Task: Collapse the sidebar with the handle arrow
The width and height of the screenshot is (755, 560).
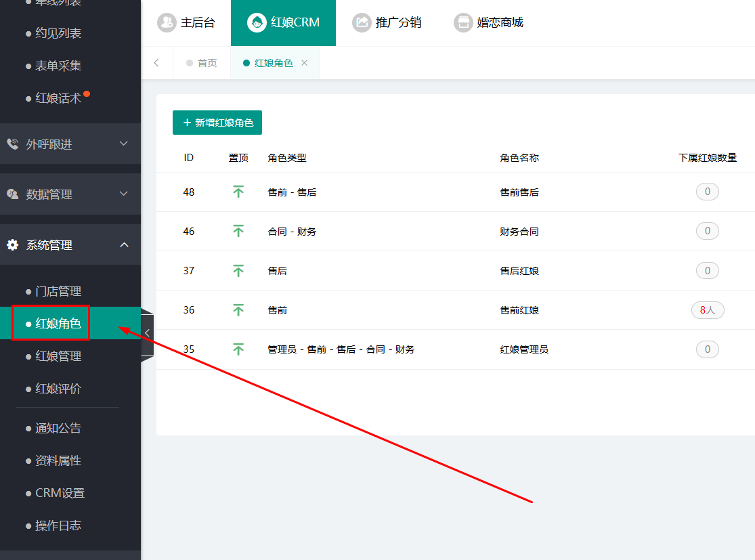Action: [x=148, y=332]
